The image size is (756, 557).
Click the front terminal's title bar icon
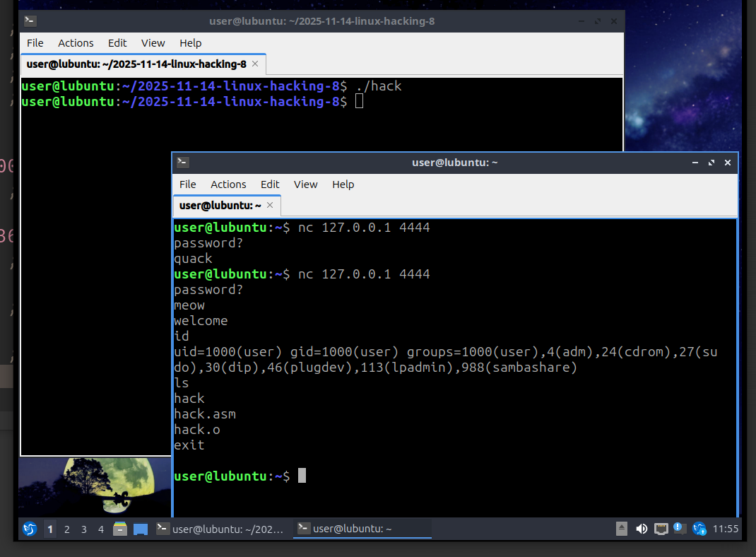pos(182,163)
